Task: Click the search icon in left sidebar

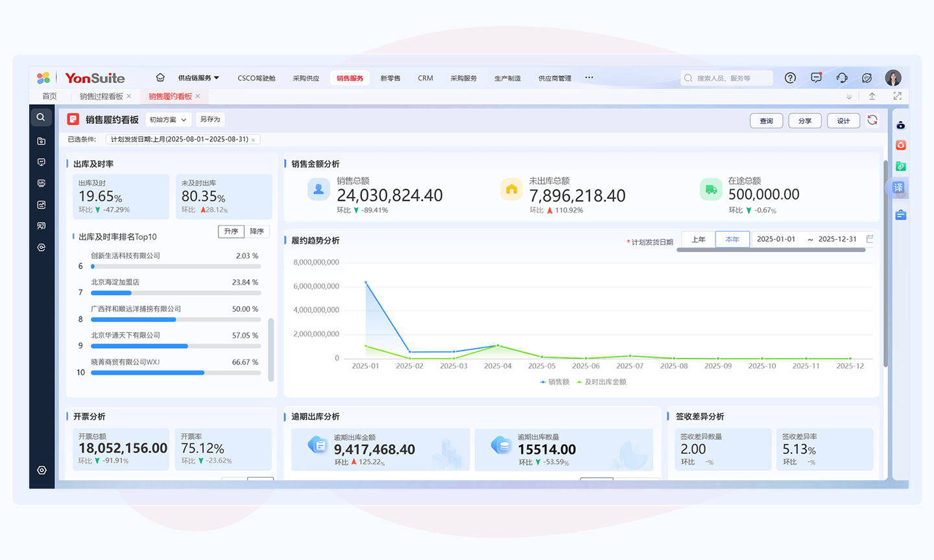Action: [41, 117]
